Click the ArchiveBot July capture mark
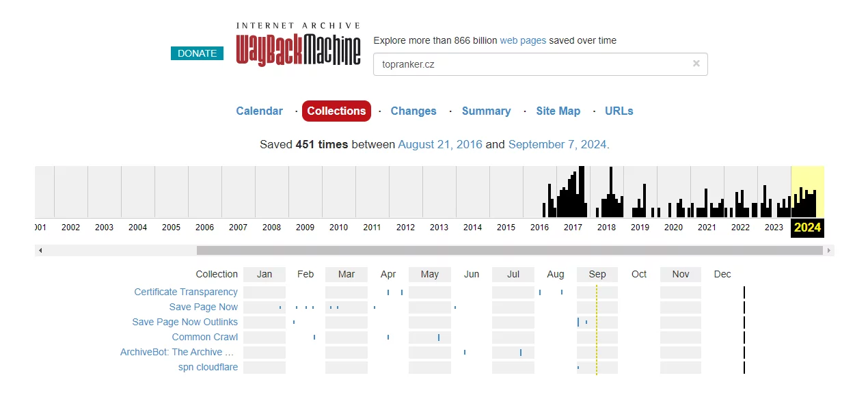Image resolution: width=868 pixels, height=412 pixels. (521, 353)
